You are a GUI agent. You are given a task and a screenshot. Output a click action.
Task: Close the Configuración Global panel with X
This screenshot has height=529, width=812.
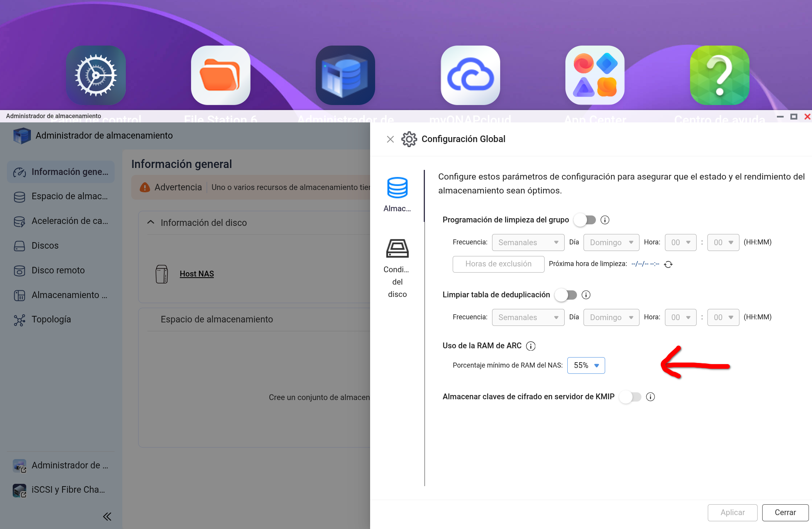pos(390,139)
